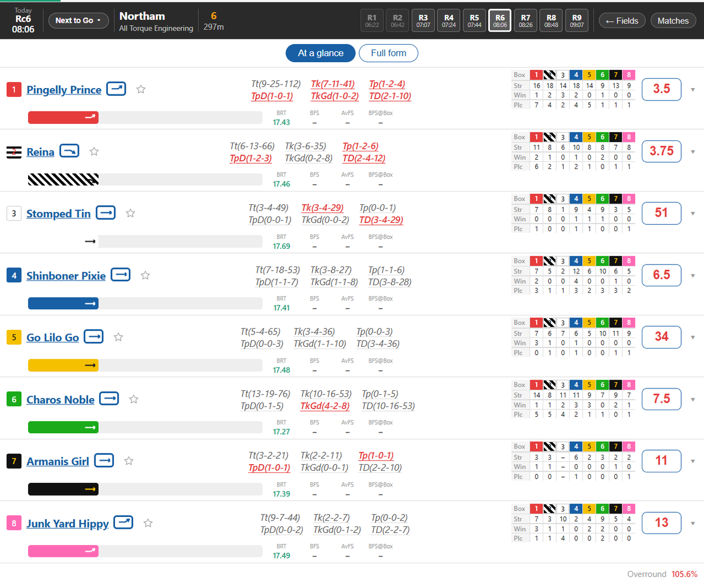Expand the Shinboner Pixie row details arrow
Image resolution: width=704 pixels, height=588 pixels.
(x=693, y=275)
